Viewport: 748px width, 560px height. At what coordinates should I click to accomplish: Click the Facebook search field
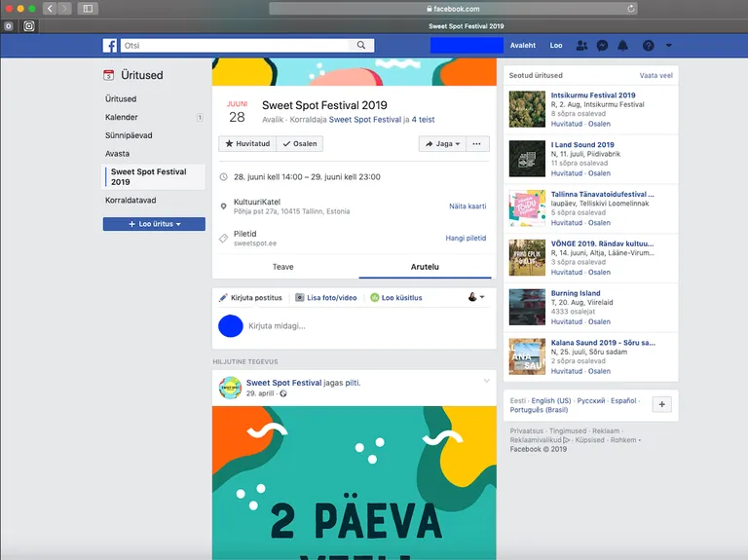point(236,46)
